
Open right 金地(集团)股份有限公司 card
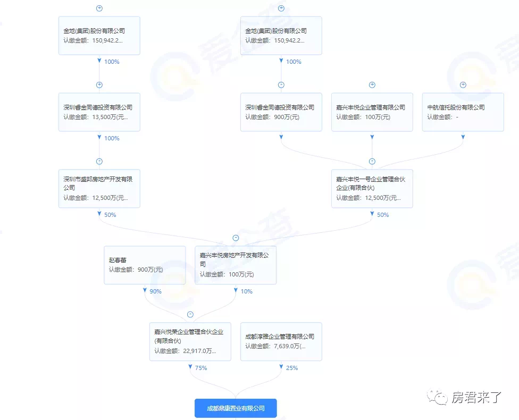click(281, 36)
